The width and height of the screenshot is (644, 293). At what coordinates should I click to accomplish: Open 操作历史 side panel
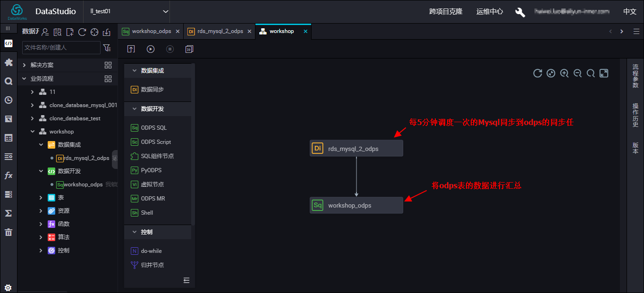point(636,115)
